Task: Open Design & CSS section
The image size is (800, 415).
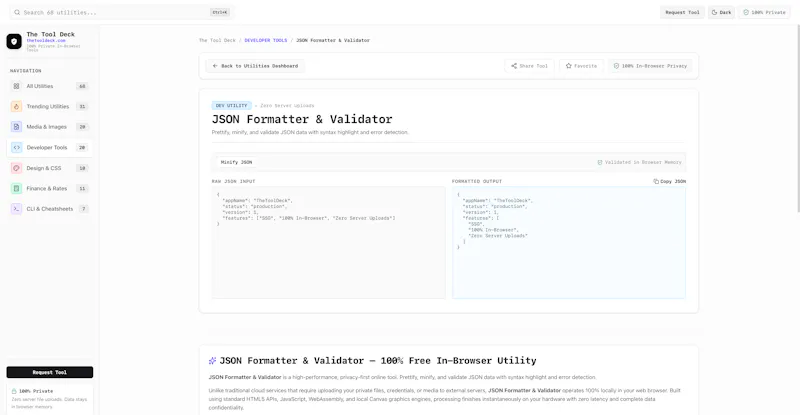Action: point(49,168)
